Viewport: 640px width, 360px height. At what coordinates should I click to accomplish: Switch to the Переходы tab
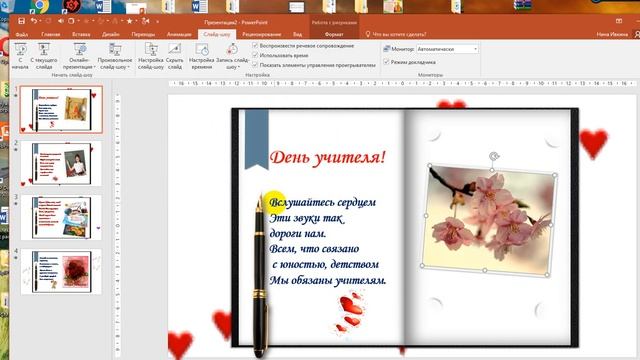click(x=143, y=34)
